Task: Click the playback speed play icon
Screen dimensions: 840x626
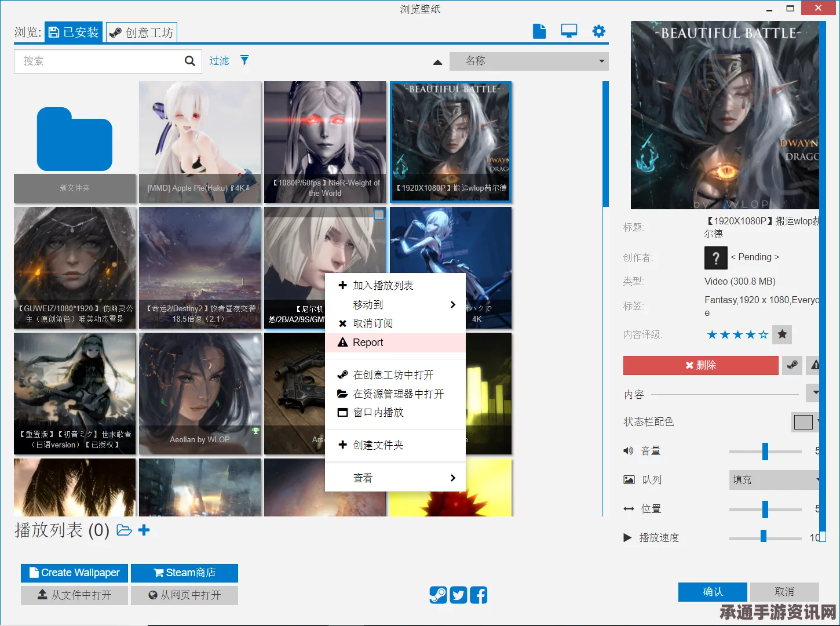Action: coord(627,538)
